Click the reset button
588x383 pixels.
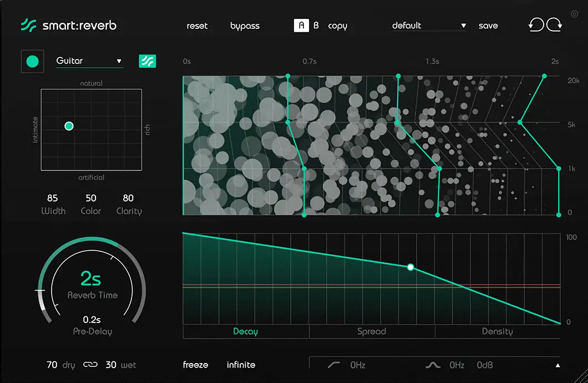pyautogui.click(x=197, y=26)
